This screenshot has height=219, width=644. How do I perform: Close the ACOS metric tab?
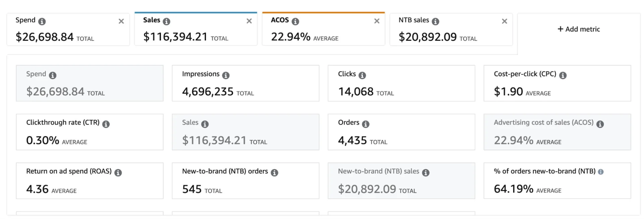pos(377,21)
